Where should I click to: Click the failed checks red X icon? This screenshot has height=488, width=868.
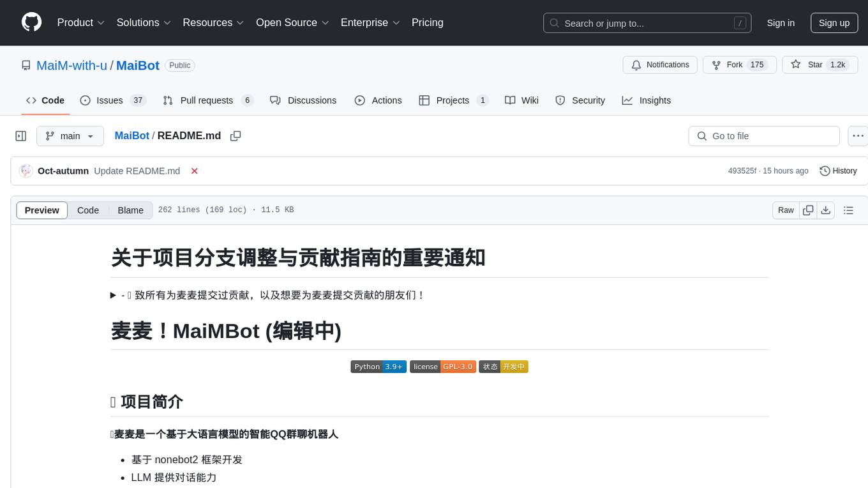tap(195, 171)
